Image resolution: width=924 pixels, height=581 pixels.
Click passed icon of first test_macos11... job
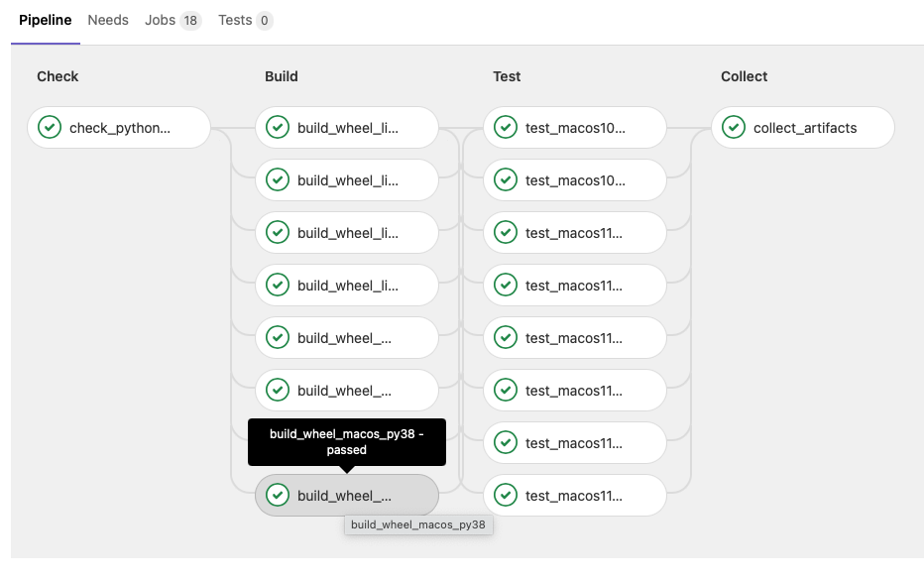pos(506,232)
